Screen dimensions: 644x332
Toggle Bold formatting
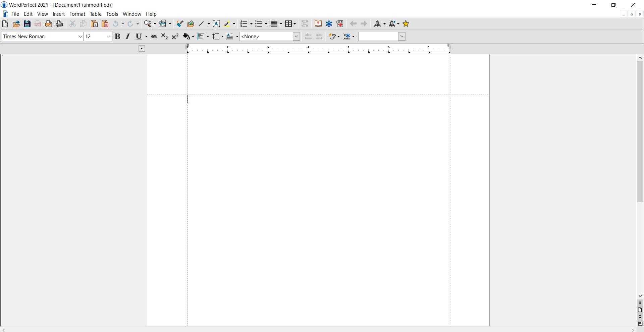tap(117, 37)
